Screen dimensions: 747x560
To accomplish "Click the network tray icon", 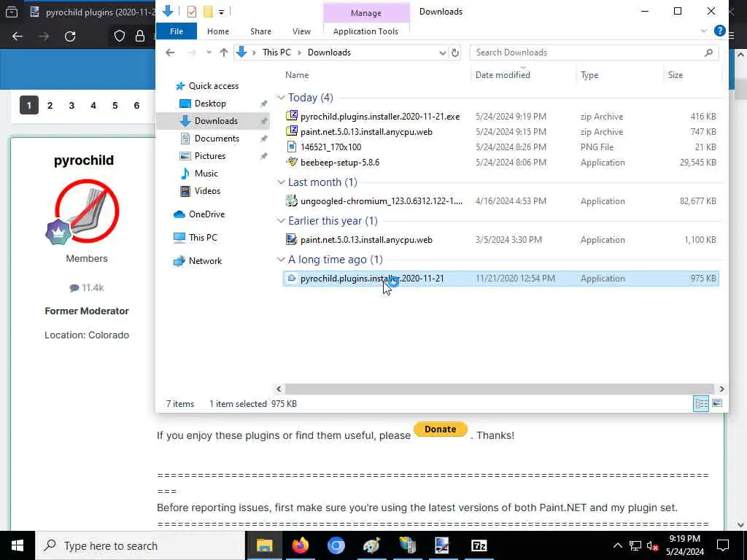I will [x=635, y=545].
